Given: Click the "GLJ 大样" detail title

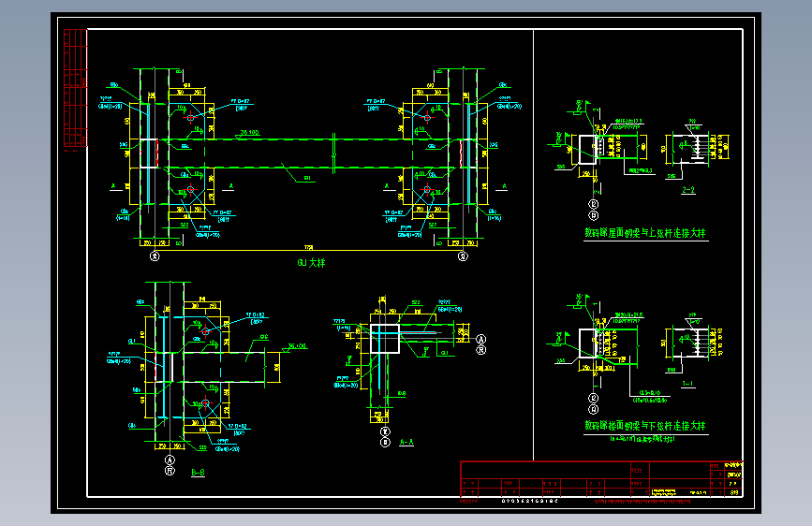Looking at the screenshot, I should pyautogui.click(x=311, y=263).
